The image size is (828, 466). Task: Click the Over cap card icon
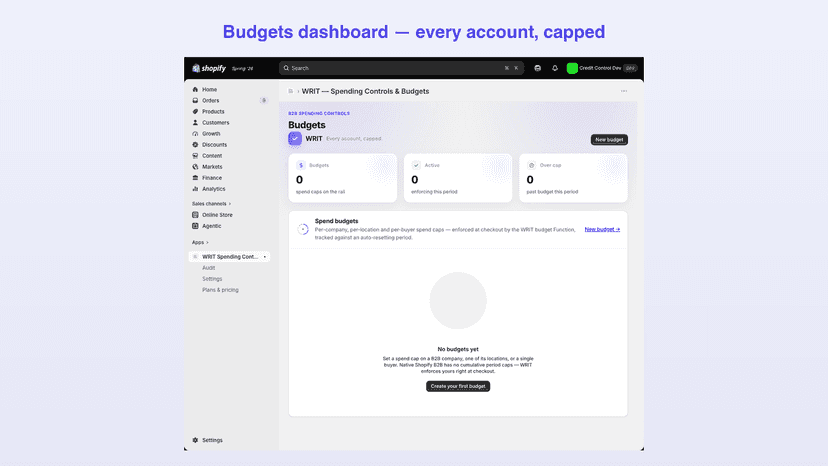coord(531,165)
